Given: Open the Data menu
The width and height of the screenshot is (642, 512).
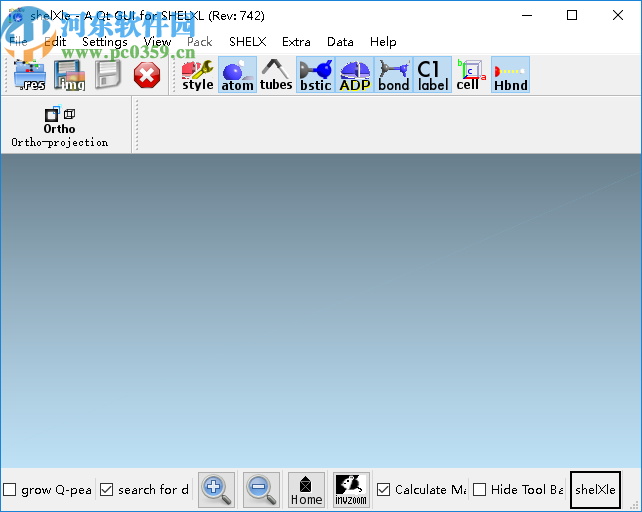Looking at the screenshot, I should point(340,42).
